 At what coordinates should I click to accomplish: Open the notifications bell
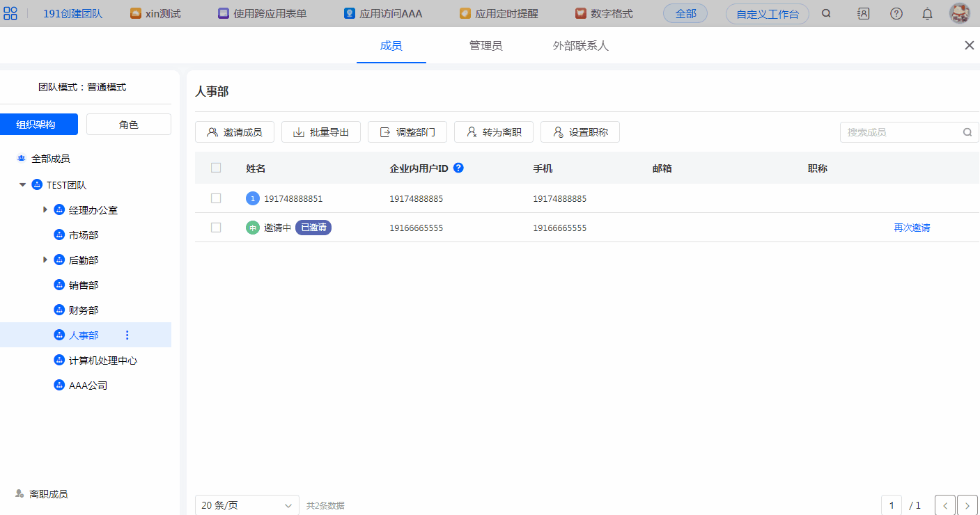[x=927, y=13]
